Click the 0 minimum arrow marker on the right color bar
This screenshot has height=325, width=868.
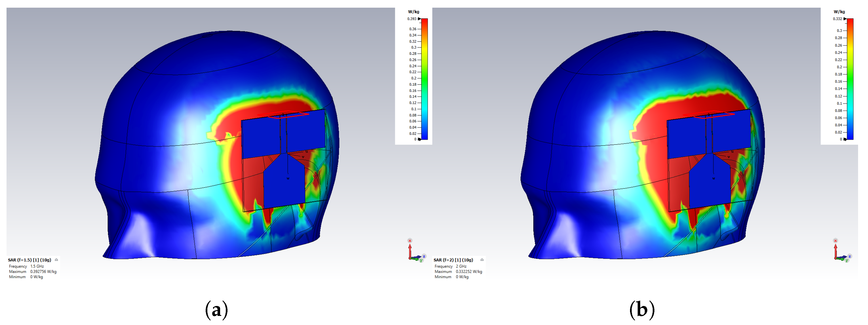coord(845,139)
